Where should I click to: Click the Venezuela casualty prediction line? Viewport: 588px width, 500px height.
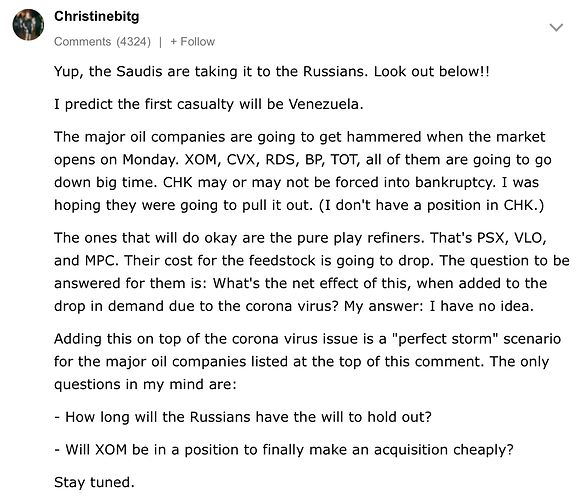(x=209, y=104)
